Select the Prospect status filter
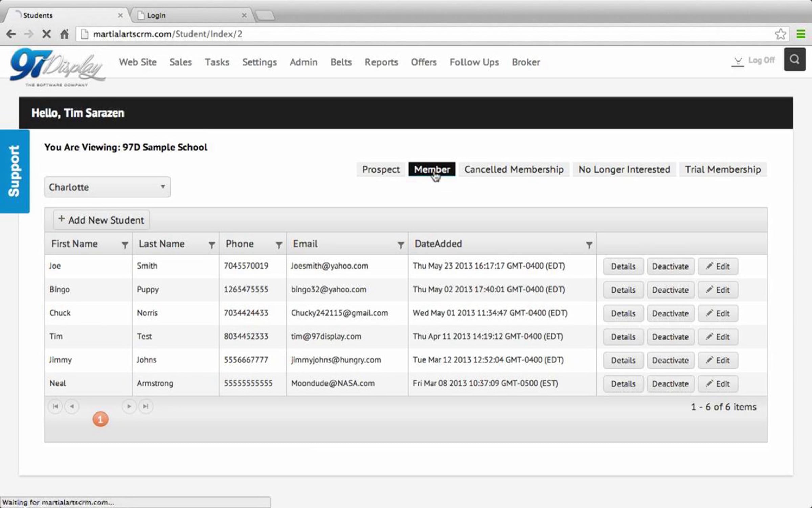The image size is (812, 508). [381, 169]
